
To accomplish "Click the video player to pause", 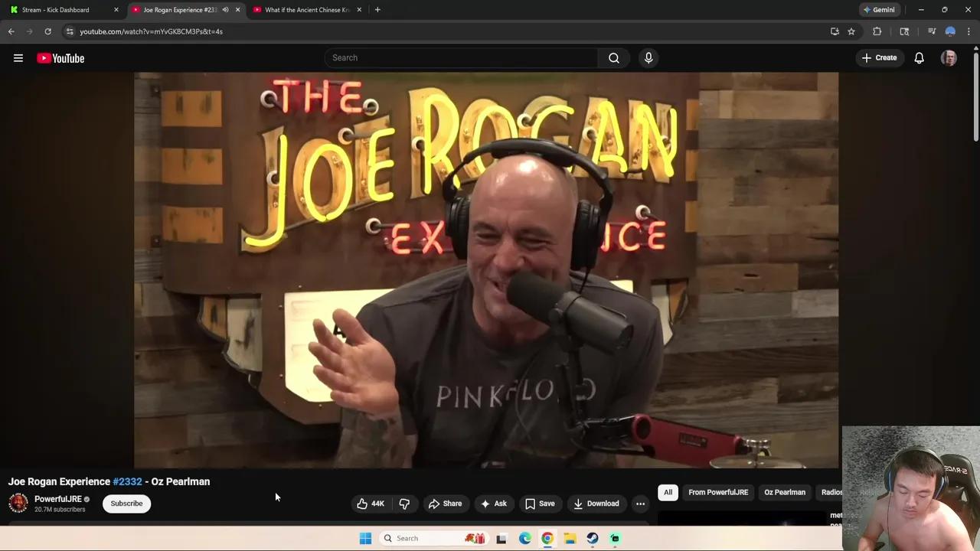I will click(x=486, y=270).
